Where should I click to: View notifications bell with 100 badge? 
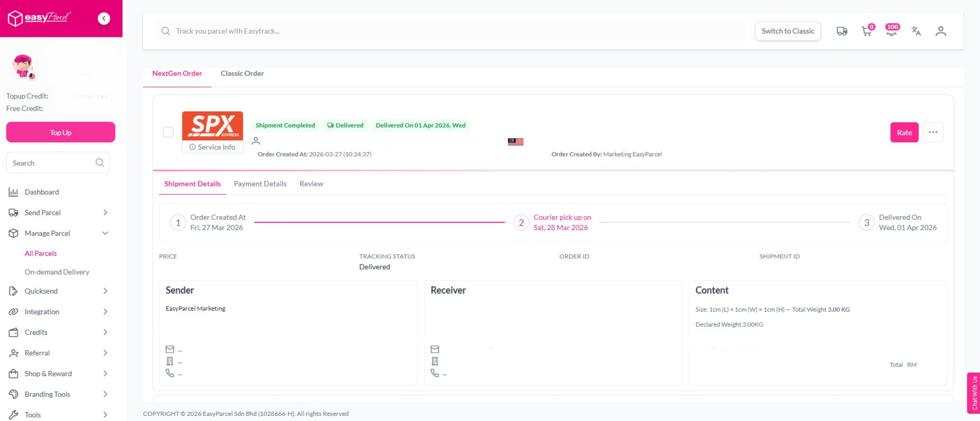point(891,31)
